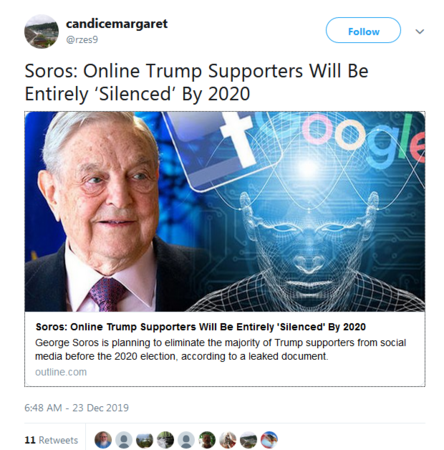
Task: Open the @rzes9 handle link
Action: point(82,40)
